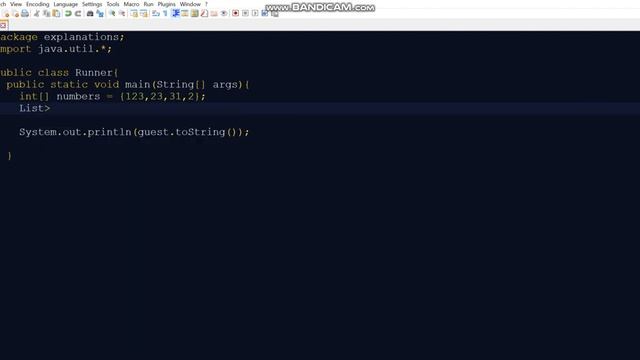
Task: Click the word 'explanations' in the package line
Action: pos(81,37)
